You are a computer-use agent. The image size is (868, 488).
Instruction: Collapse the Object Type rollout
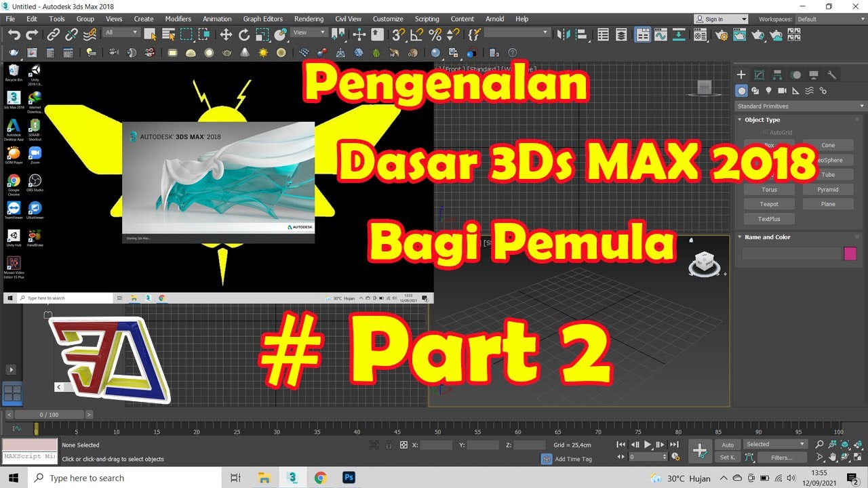[x=762, y=120]
